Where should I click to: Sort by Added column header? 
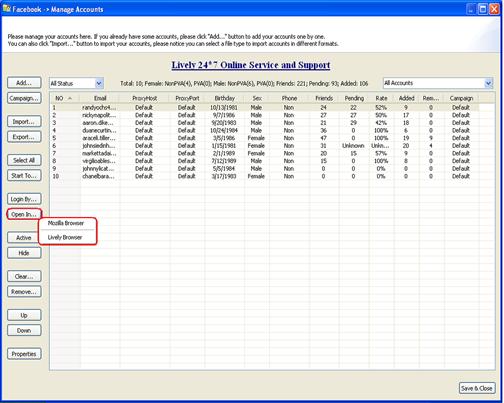coord(406,98)
